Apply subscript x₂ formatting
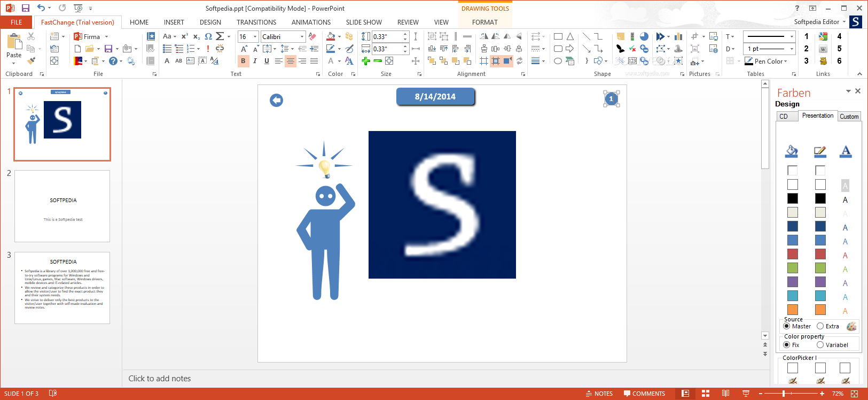 click(x=197, y=36)
